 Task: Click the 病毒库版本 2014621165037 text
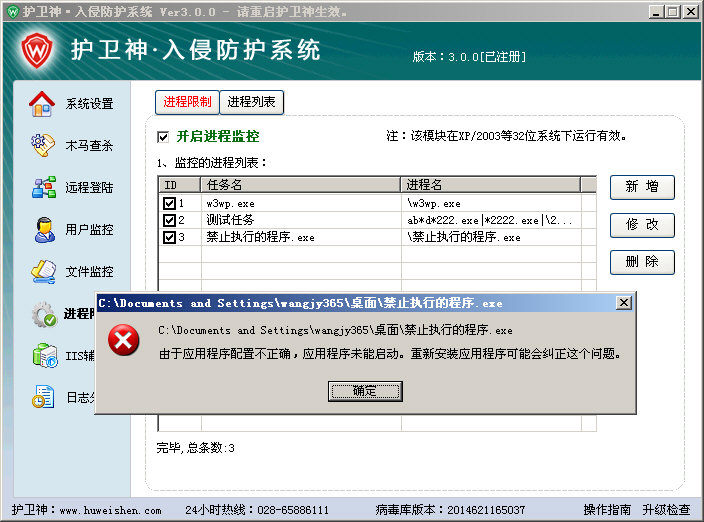point(450,510)
